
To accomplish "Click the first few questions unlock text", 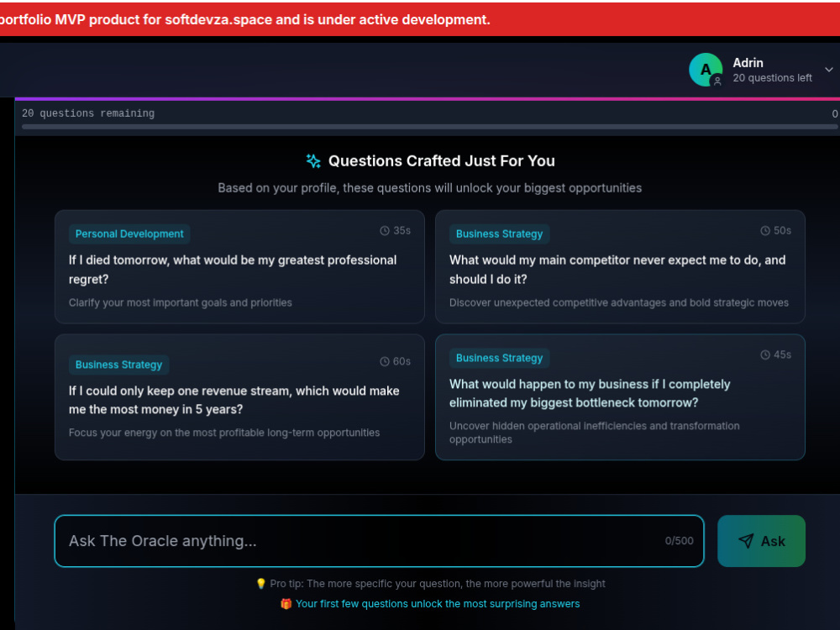I will (x=438, y=604).
